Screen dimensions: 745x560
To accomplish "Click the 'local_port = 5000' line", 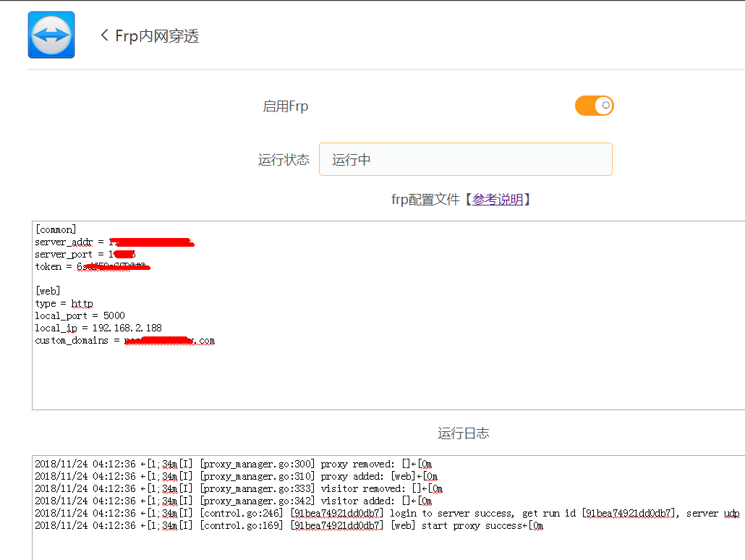I will point(80,315).
